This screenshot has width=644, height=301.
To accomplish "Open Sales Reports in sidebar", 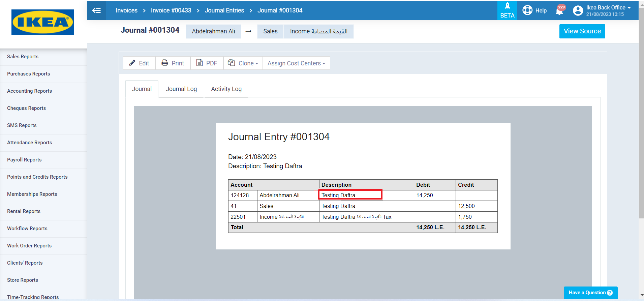I will coord(43,57).
